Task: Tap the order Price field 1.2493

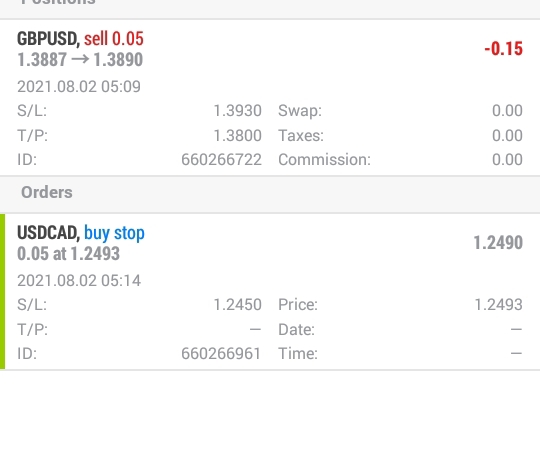Action: coord(499,305)
